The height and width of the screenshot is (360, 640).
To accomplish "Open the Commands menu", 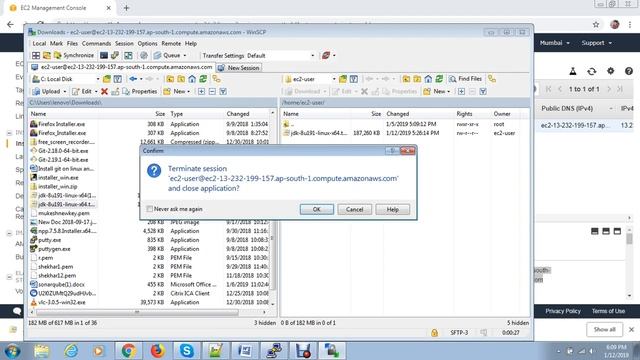I will tap(96, 43).
